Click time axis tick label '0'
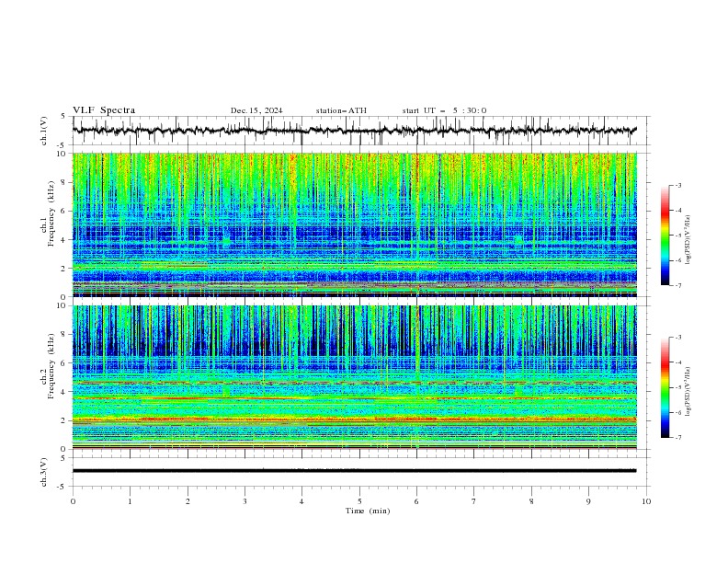This screenshot has height=563, width=728. 73,501
